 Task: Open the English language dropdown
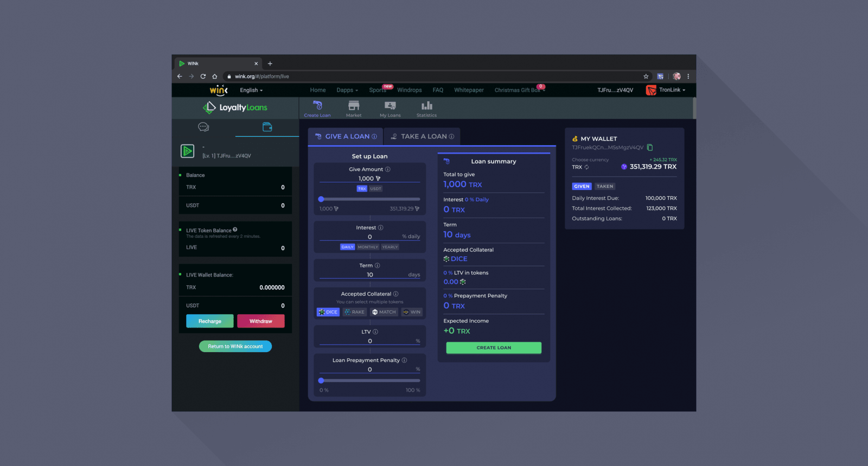click(x=251, y=91)
